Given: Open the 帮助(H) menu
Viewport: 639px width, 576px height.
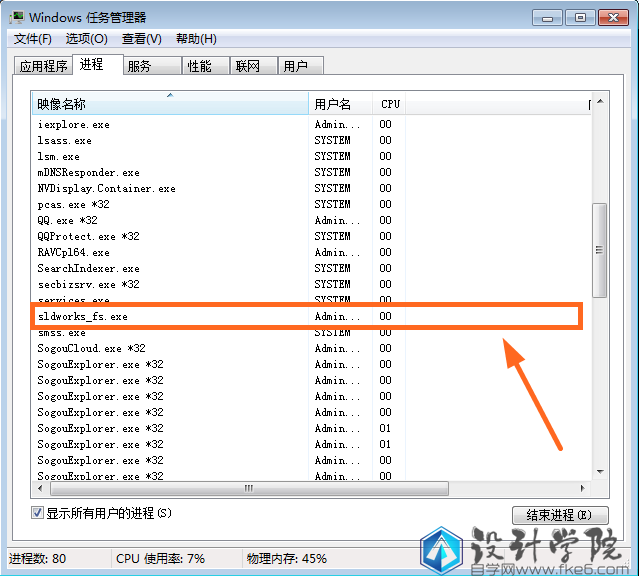Looking at the screenshot, I should coord(196,39).
